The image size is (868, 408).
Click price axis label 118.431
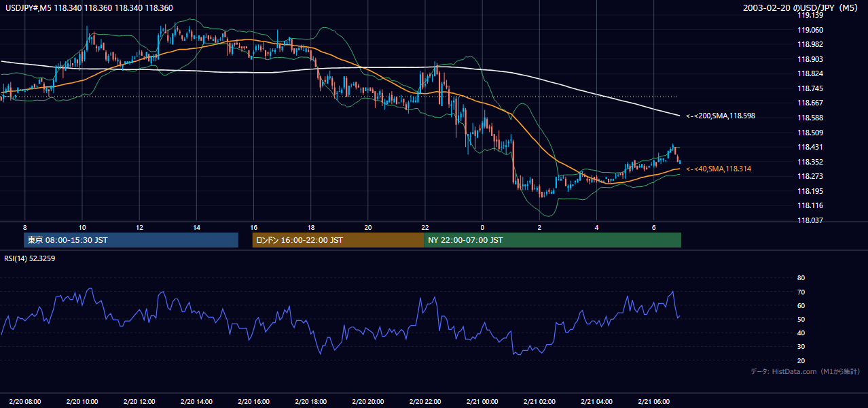tap(810, 147)
